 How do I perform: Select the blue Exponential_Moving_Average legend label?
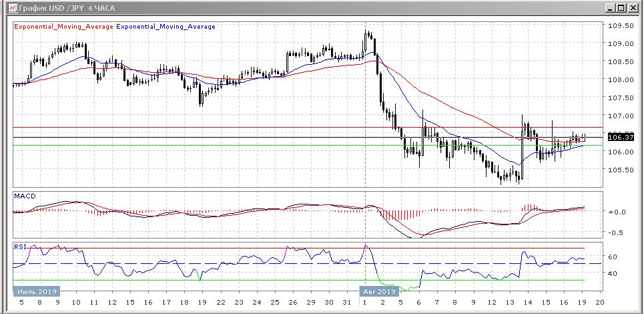[x=166, y=27]
